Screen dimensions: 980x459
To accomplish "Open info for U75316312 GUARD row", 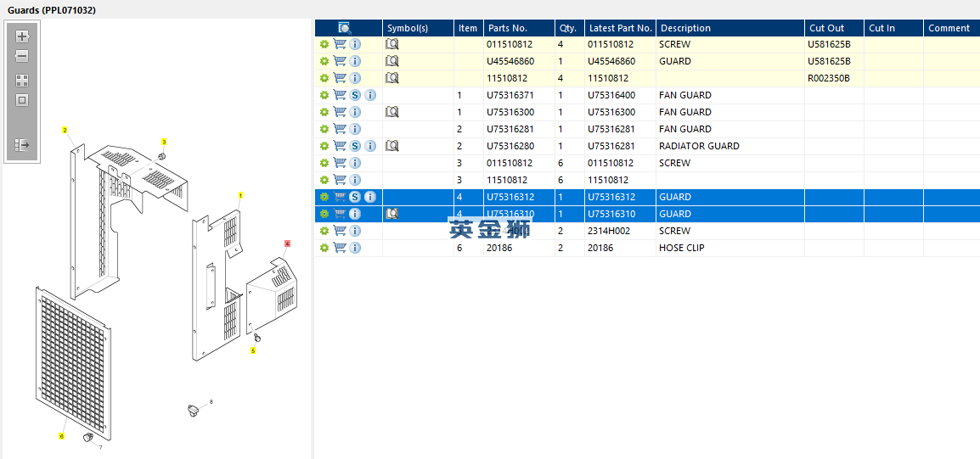I will click(x=370, y=197).
